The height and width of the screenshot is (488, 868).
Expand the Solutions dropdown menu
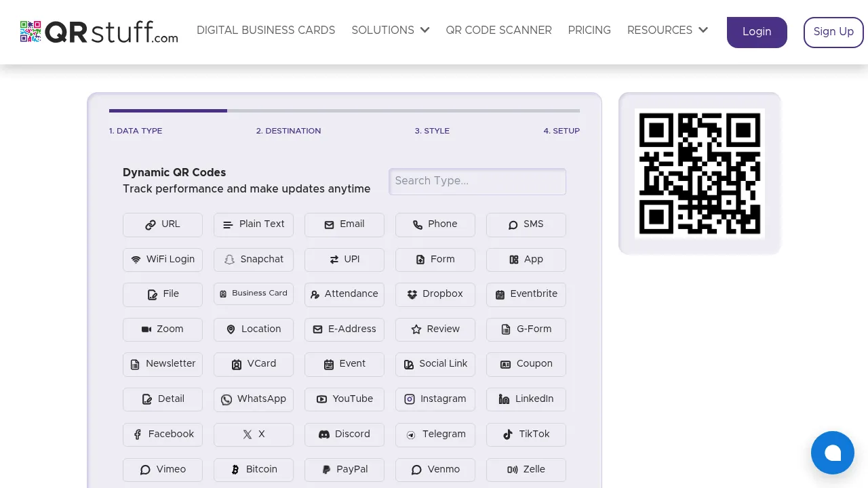pyautogui.click(x=391, y=30)
